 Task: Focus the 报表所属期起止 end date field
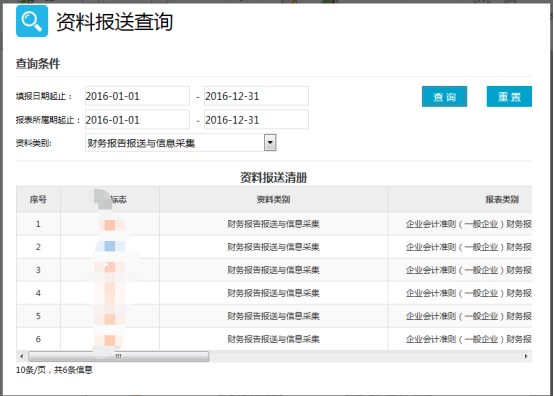[x=256, y=120]
